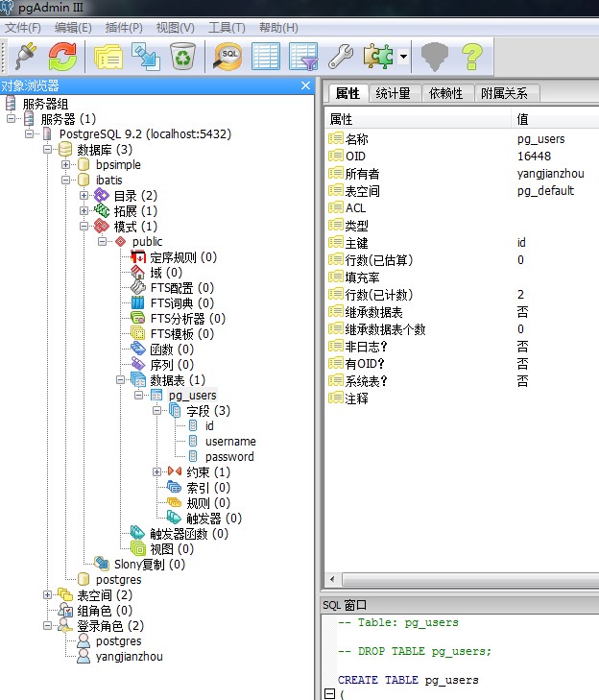Click the properties horizontal scrollbar left arrow
The height and width of the screenshot is (700, 599).
332,579
